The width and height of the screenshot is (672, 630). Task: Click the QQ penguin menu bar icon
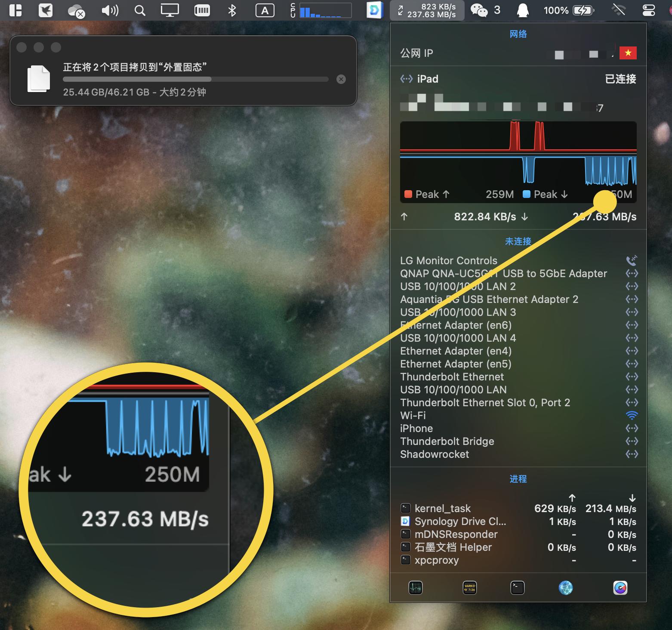pyautogui.click(x=522, y=10)
